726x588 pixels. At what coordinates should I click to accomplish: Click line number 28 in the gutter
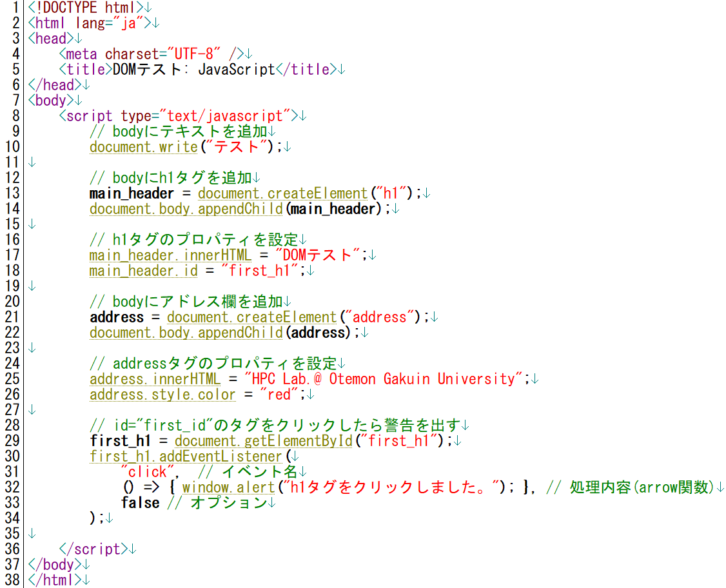coord(12,426)
